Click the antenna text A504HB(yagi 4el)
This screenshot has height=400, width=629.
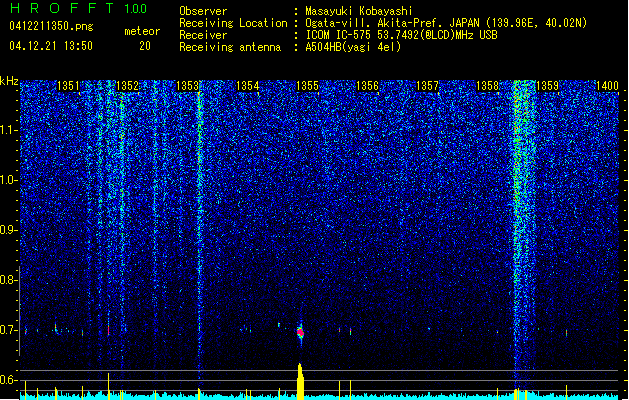[353, 47]
